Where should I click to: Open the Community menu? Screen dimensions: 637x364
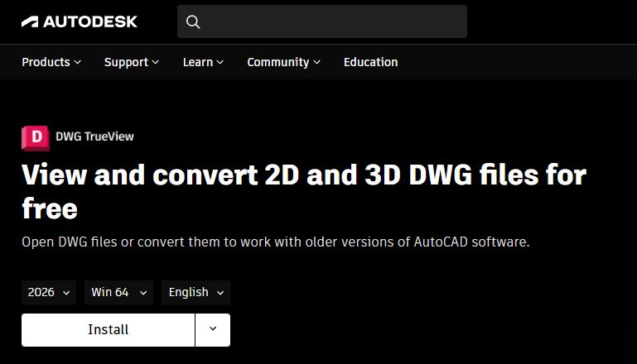click(x=283, y=62)
